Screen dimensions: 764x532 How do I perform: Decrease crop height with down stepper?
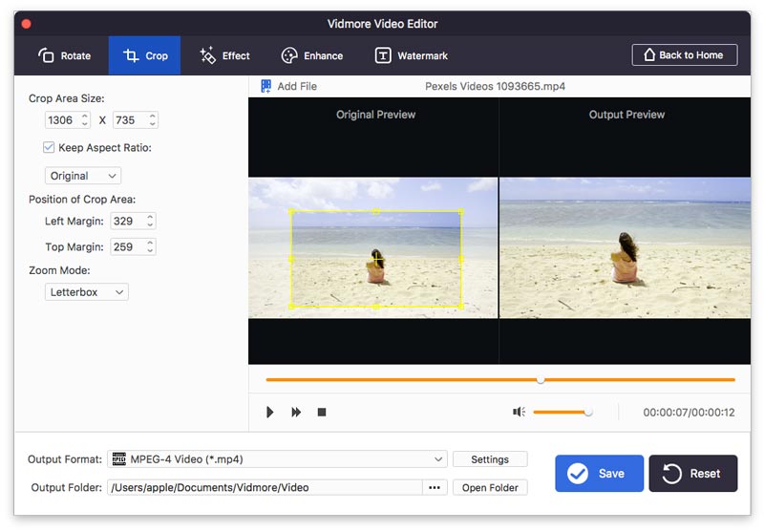click(x=153, y=124)
